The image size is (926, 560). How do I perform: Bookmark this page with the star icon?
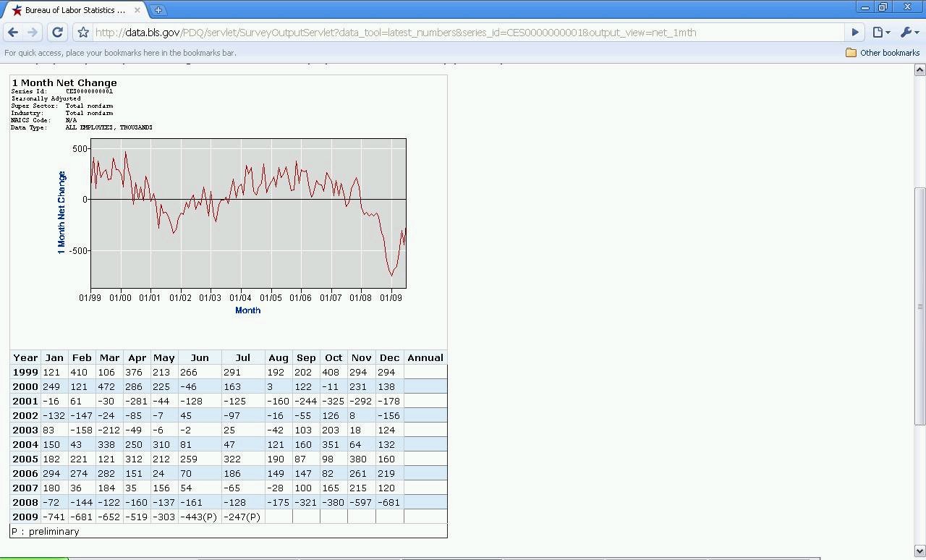tap(83, 33)
